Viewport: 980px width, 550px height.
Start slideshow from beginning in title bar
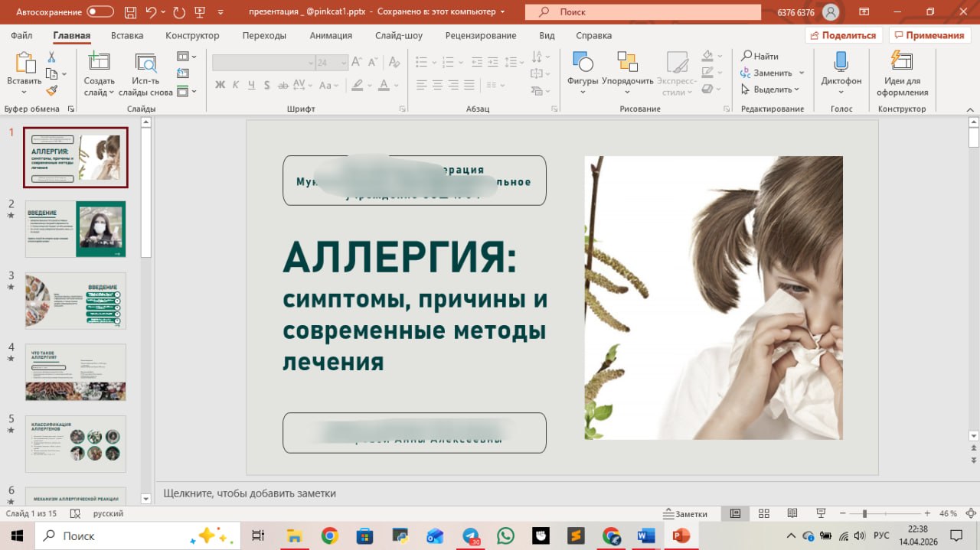(201, 12)
